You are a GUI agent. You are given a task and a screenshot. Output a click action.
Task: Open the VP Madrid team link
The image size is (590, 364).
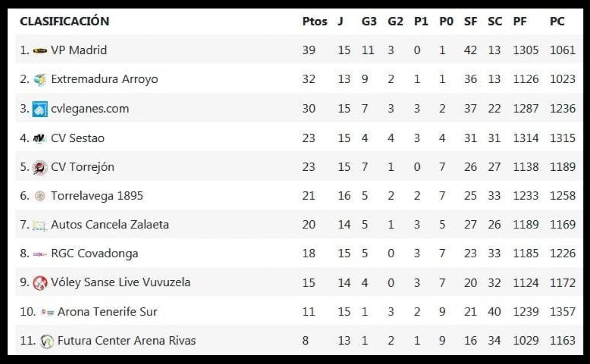click(78, 50)
